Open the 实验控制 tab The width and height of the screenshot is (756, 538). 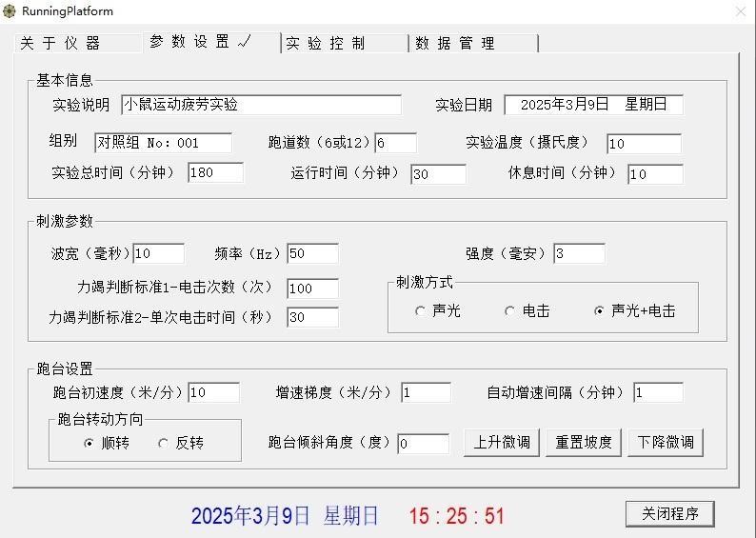(x=326, y=43)
